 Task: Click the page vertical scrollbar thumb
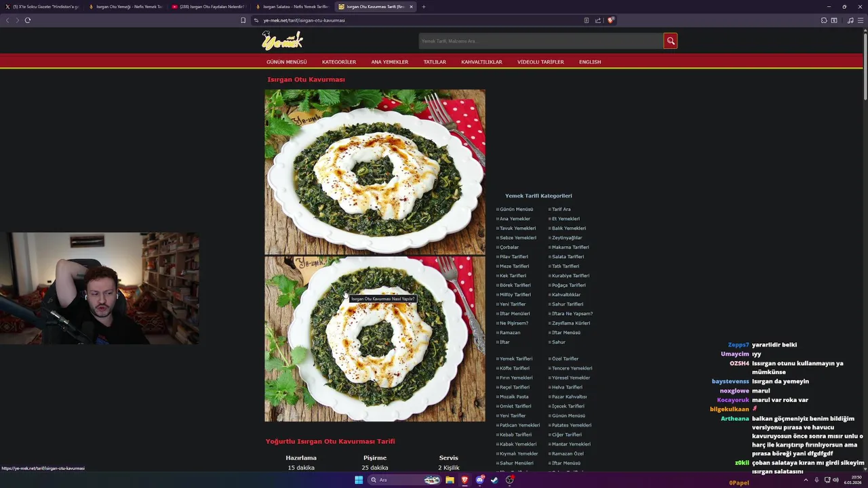[865, 66]
